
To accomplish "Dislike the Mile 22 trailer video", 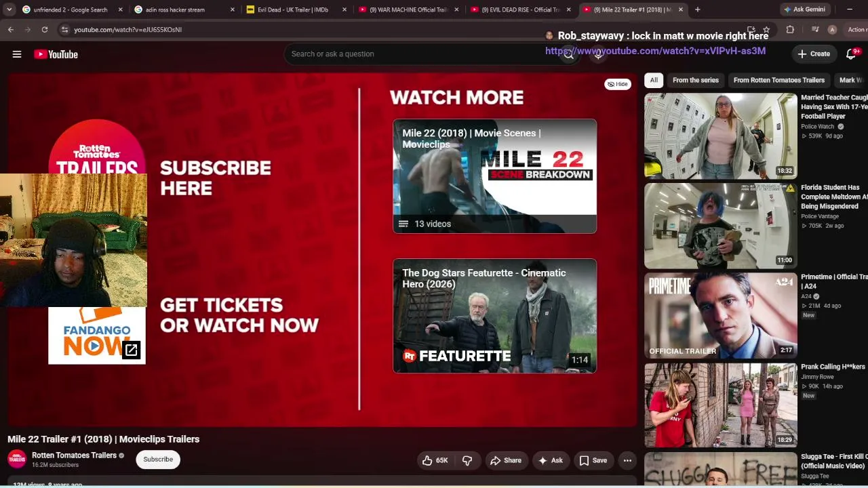I will [x=467, y=460].
